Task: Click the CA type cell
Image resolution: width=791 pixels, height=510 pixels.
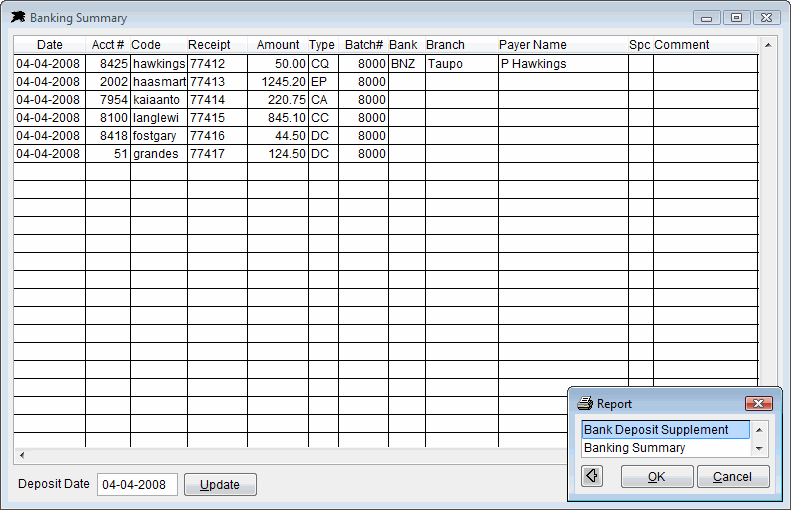Action: (x=323, y=100)
